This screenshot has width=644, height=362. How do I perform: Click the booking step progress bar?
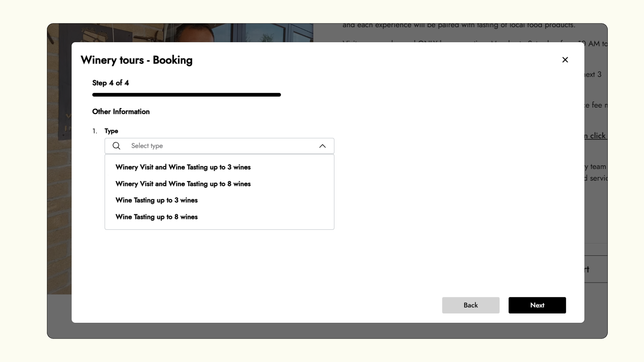[186, 95]
